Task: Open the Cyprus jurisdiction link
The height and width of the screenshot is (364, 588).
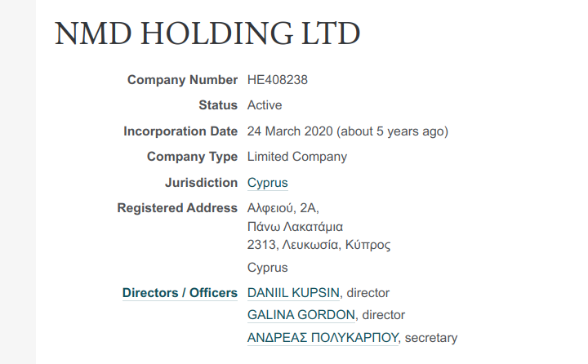Action: click(267, 183)
